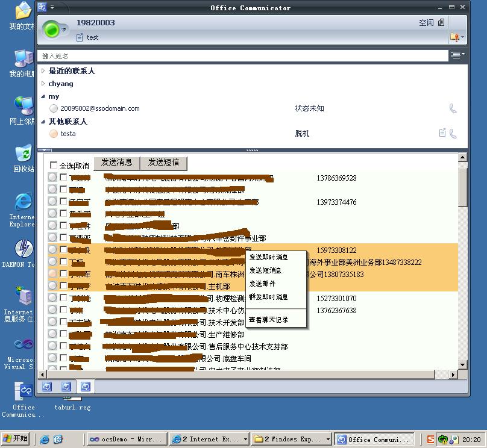Click the Office Communicator title bar icon
Screen dimensions: 487x448
point(42,7)
